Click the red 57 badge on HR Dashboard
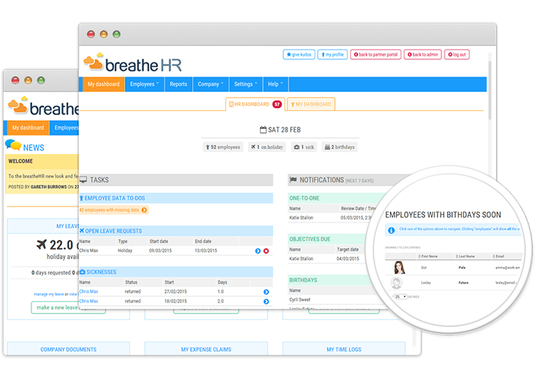 coord(277,104)
